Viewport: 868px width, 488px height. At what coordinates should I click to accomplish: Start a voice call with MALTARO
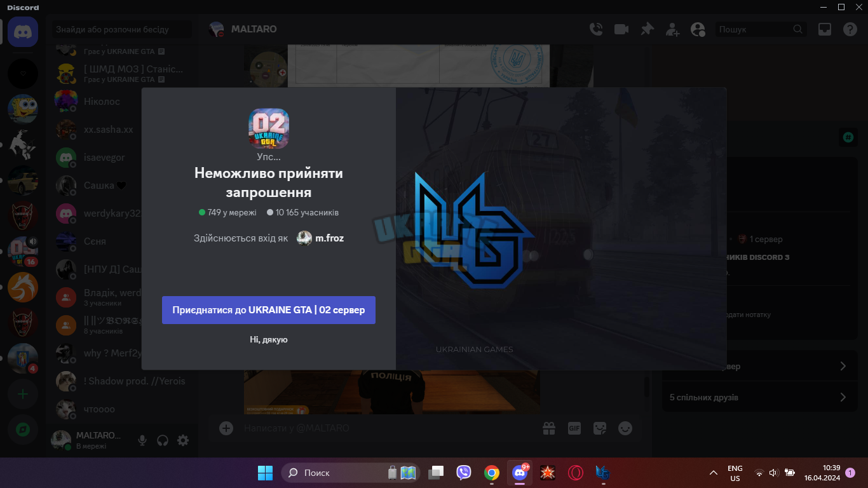pyautogui.click(x=595, y=29)
